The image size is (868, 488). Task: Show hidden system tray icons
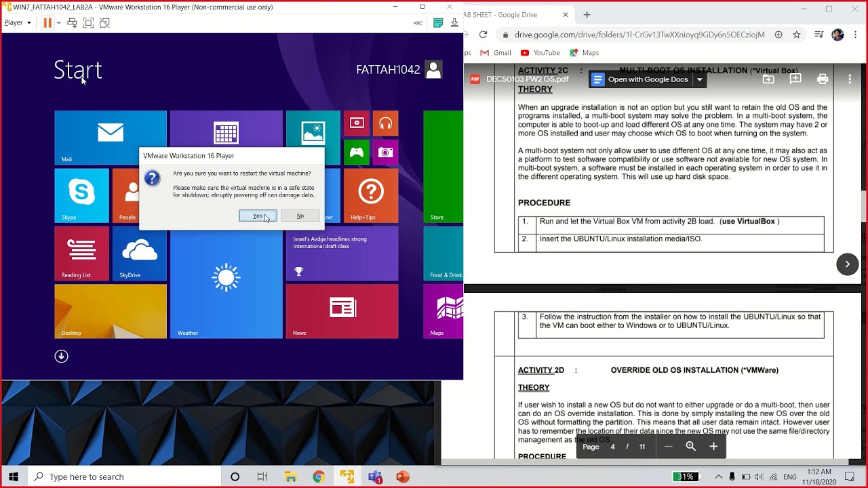coord(719,477)
